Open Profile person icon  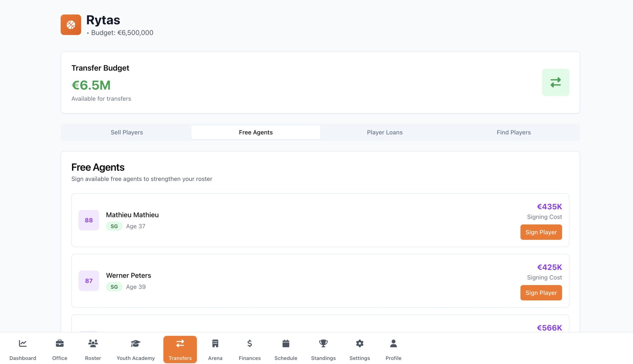393,343
